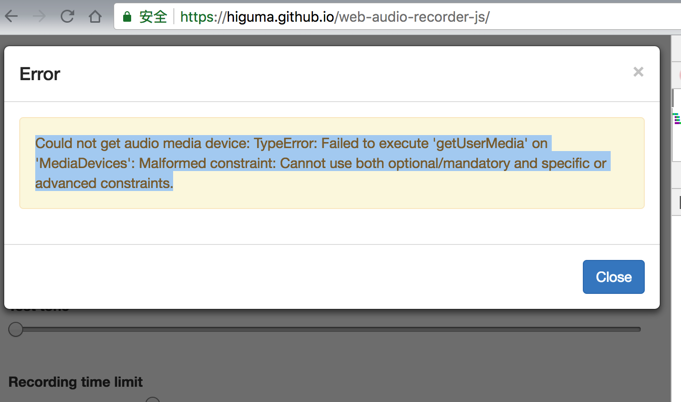Dismiss the Error dialog with the X
The height and width of the screenshot is (402, 681).
pos(638,72)
